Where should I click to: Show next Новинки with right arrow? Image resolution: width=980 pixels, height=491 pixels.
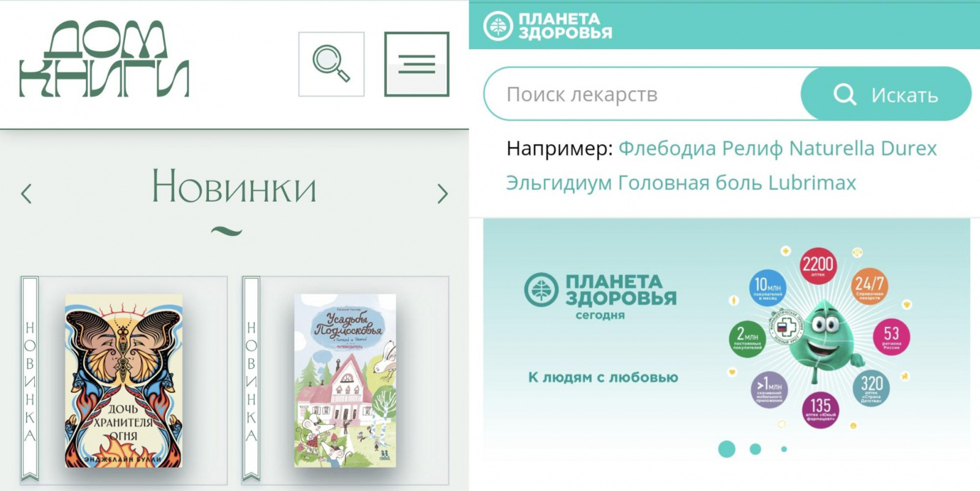point(442,194)
